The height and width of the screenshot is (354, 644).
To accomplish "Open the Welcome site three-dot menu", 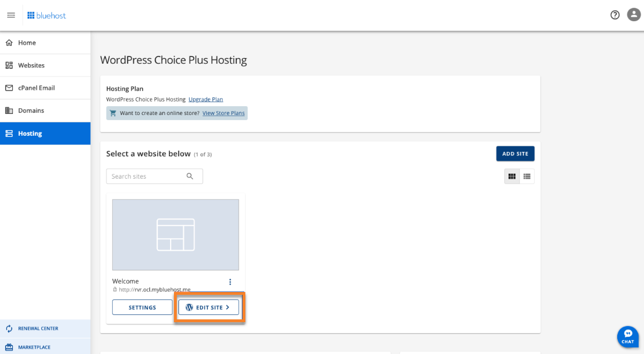I will [x=230, y=281].
